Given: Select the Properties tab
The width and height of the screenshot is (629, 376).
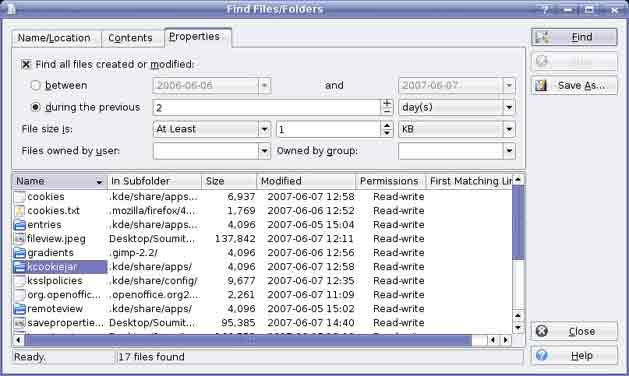Looking at the screenshot, I should point(197,37).
